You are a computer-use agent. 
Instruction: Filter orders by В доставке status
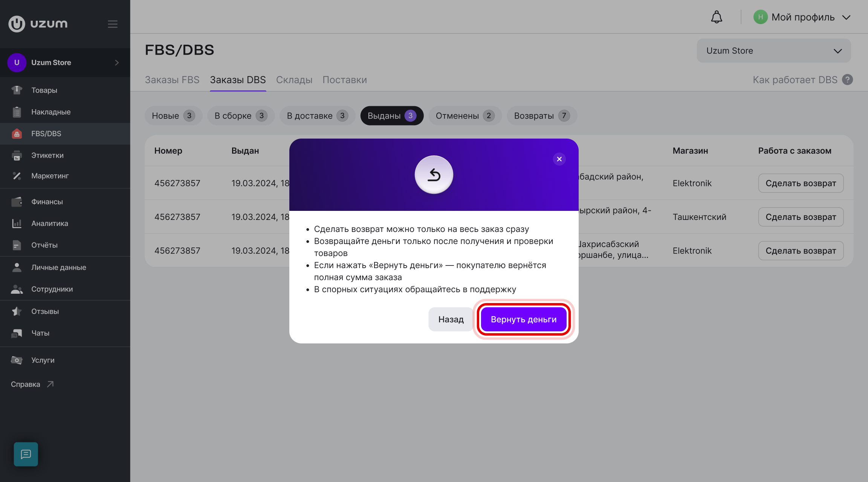pyautogui.click(x=317, y=116)
